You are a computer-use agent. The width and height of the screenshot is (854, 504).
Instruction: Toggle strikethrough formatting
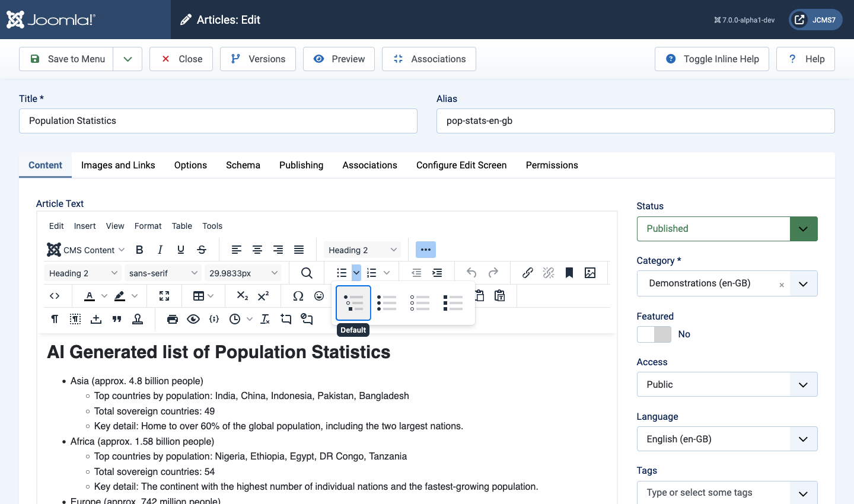click(x=202, y=250)
